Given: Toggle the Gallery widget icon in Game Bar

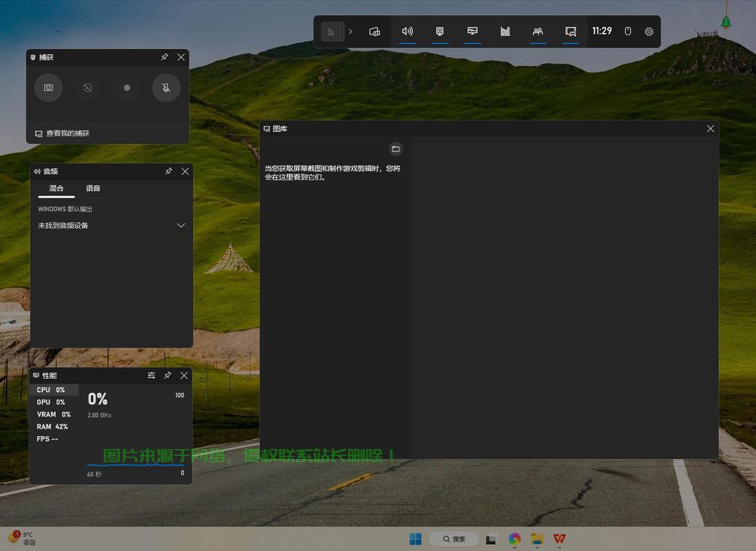Looking at the screenshot, I should pyautogui.click(x=570, y=32).
